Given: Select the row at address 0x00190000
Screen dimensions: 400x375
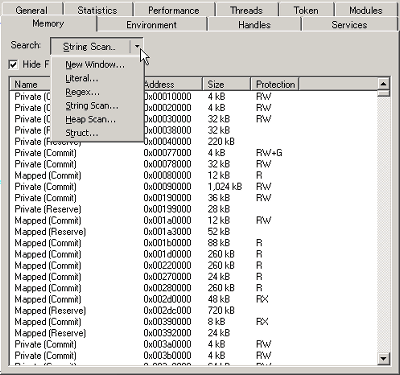Looking at the screenshot, I should (194, 198).
